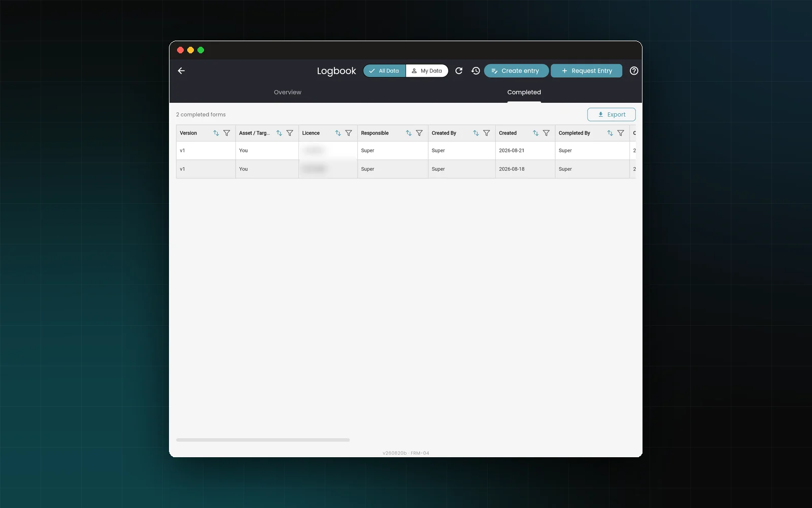
Task: Click the Responsible column header label
Action: (375, 133)
